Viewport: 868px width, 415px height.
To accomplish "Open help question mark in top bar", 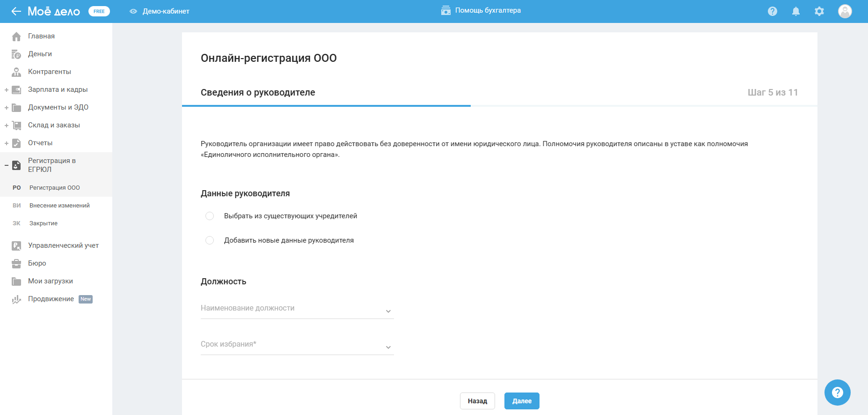I will tap(772, 11).
